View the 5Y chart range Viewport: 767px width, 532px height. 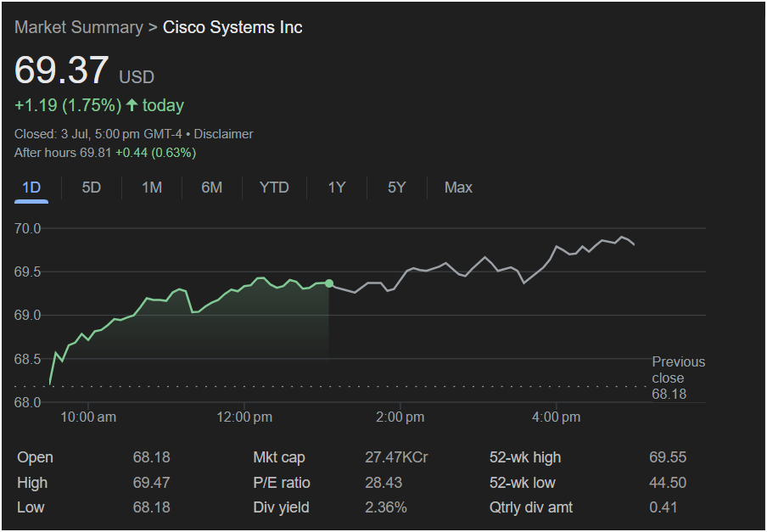click(397, 188)
